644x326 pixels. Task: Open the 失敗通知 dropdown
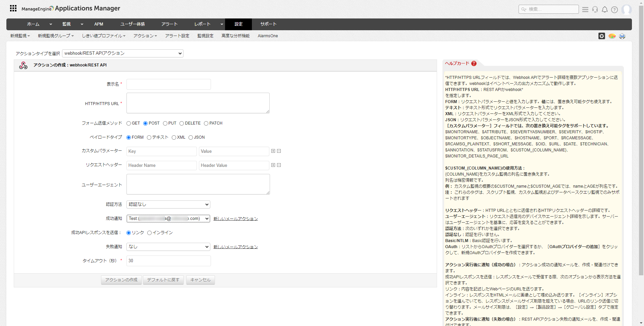click(x=168, y=247)
